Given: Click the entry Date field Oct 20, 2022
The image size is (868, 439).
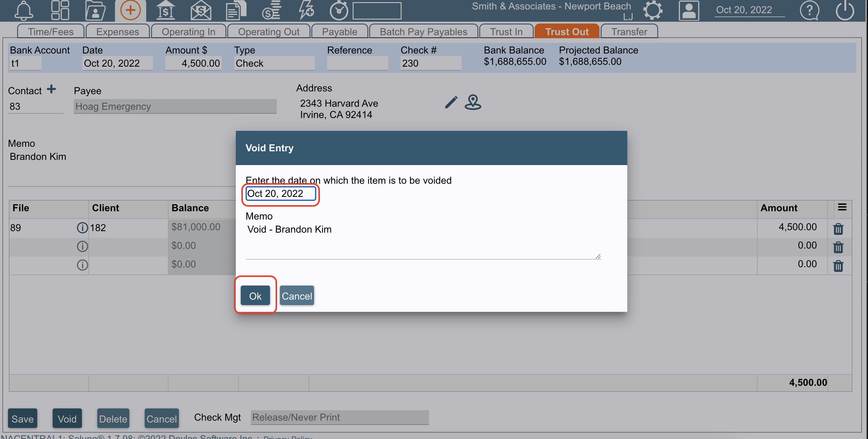Looking at the screenshot, I should click(117, 63).
